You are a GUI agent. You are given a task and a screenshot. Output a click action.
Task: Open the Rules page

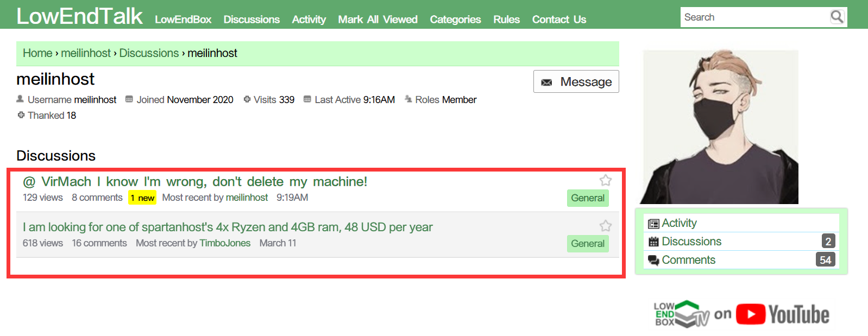point(506,20)
